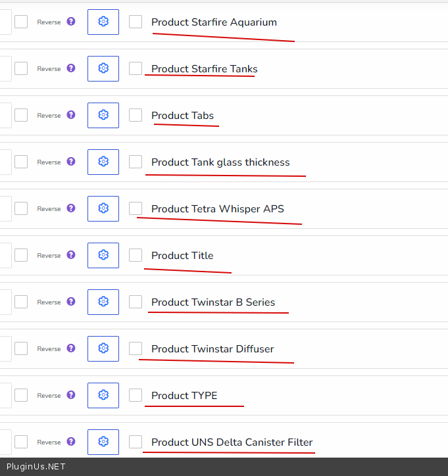Open gear settings for Product Tetra Whisper APS
This screenshot has height=476, width=448.
103,208
